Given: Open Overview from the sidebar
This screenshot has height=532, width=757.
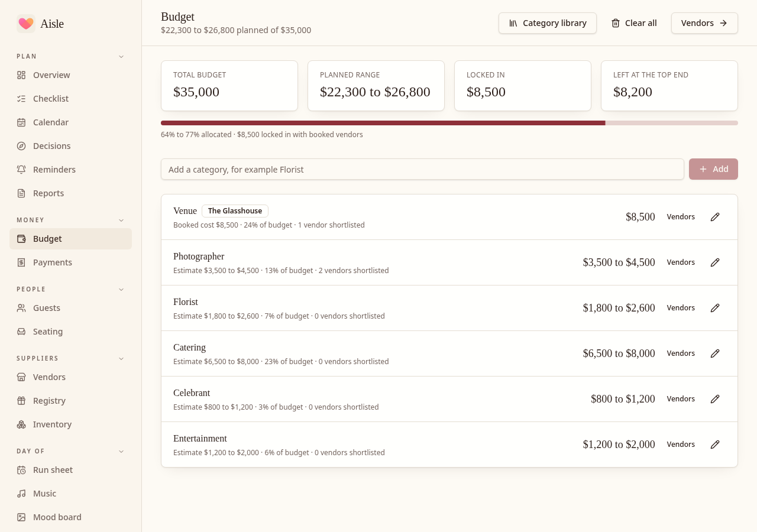Looking at the screenshot, I should pos(70,75).
